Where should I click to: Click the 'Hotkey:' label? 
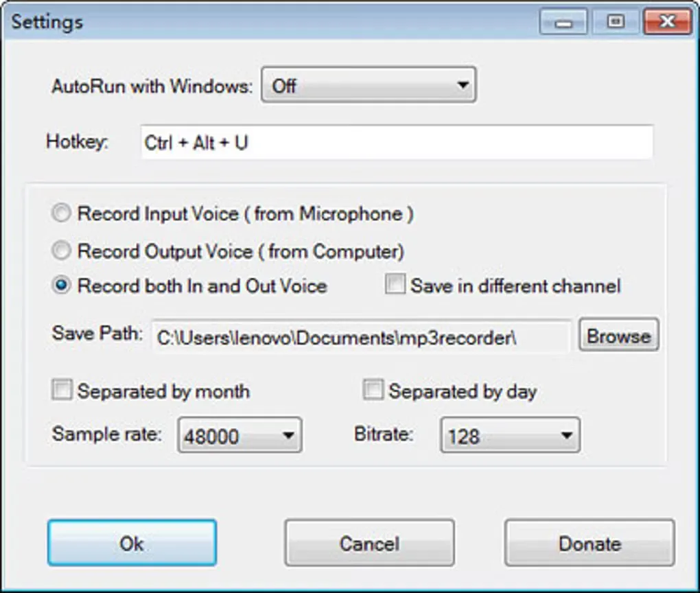[x=78, y=142]
